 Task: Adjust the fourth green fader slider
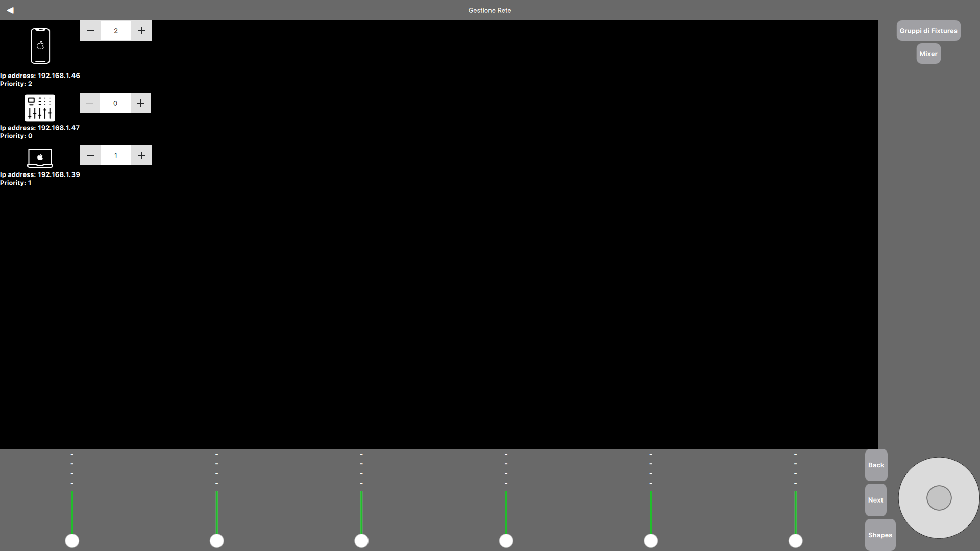[x=505, y=541]
